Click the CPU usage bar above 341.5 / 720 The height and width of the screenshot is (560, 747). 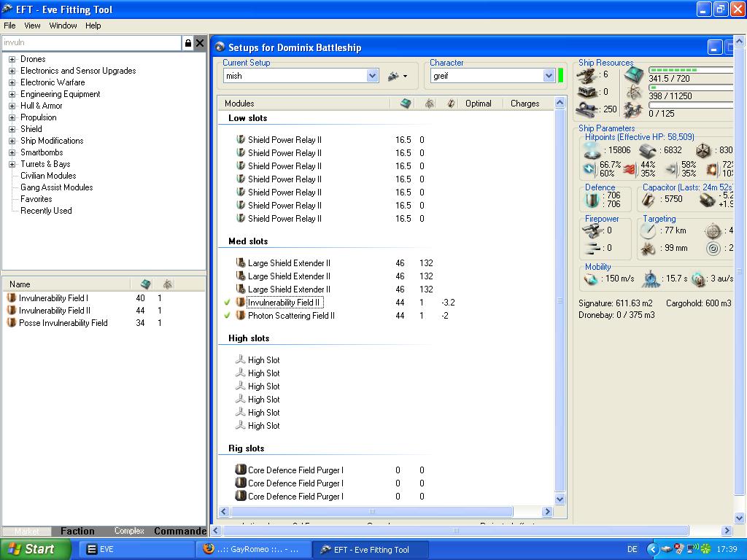point(691,70)
